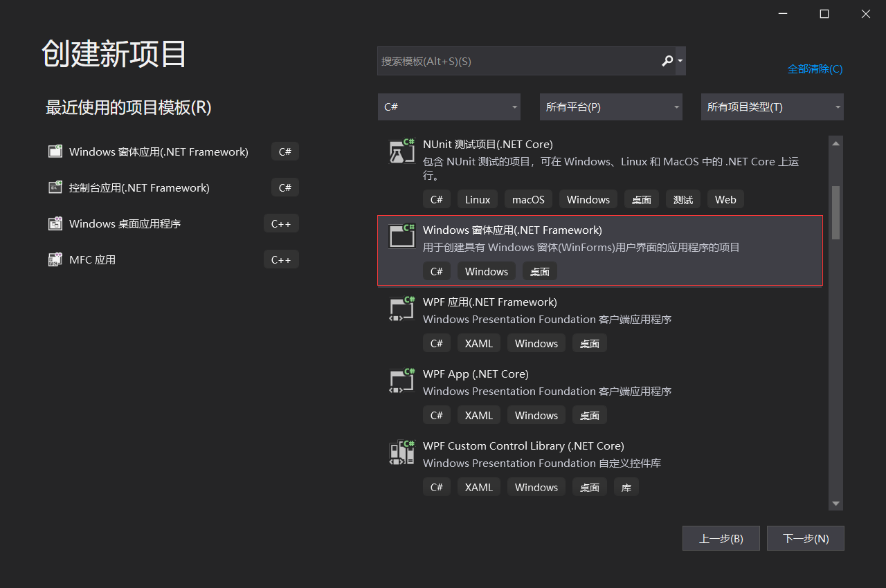This screenshot has width=886, height=588.
Task: Click the 库 tag under WPF Custom Control Library
Action: click(626, 487)
